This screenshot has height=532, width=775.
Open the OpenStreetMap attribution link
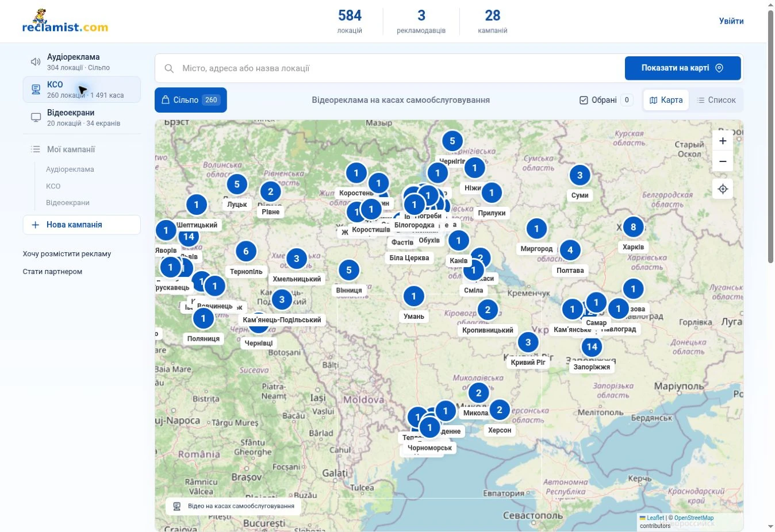pyautogui.click(x=694, y=518)
